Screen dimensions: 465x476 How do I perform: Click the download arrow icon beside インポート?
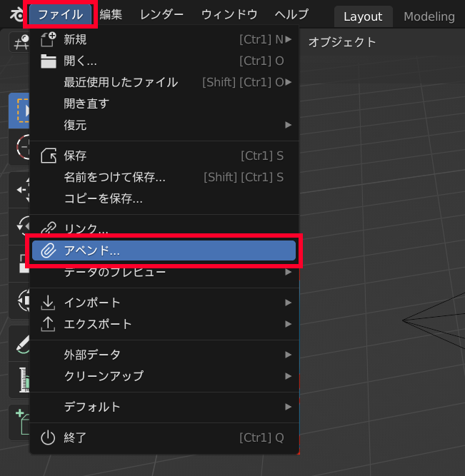(x=48, y=303)
